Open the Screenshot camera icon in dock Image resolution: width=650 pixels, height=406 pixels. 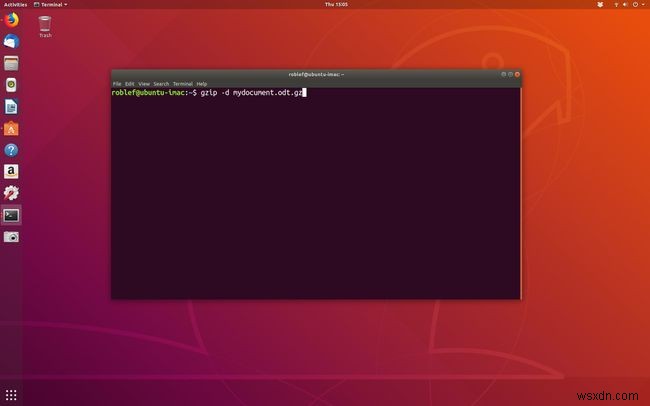11,237
